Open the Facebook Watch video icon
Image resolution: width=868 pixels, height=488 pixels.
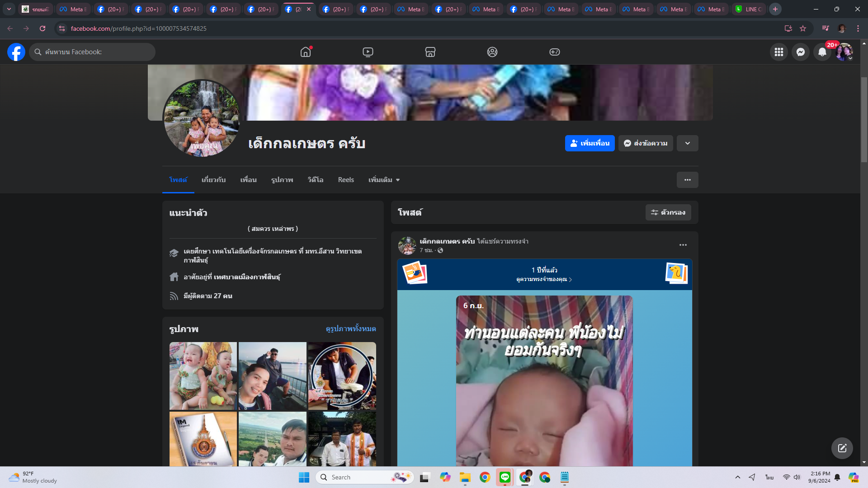368,52
